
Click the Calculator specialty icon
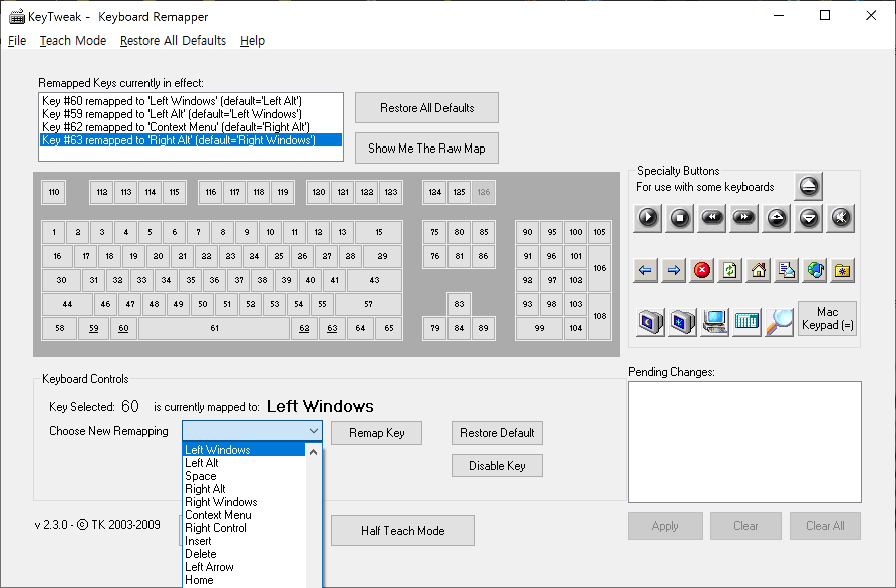(x=746, y=322)
